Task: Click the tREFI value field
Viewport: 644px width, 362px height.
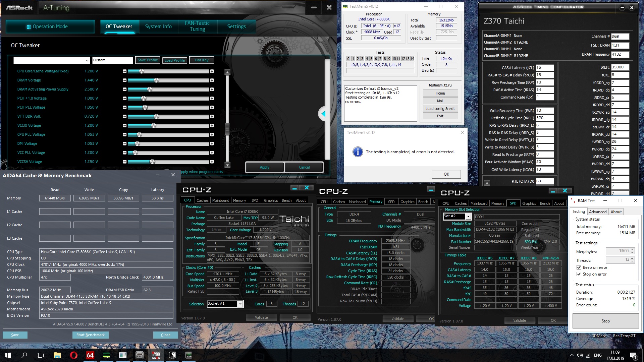Action: click(x=620, y=67)
